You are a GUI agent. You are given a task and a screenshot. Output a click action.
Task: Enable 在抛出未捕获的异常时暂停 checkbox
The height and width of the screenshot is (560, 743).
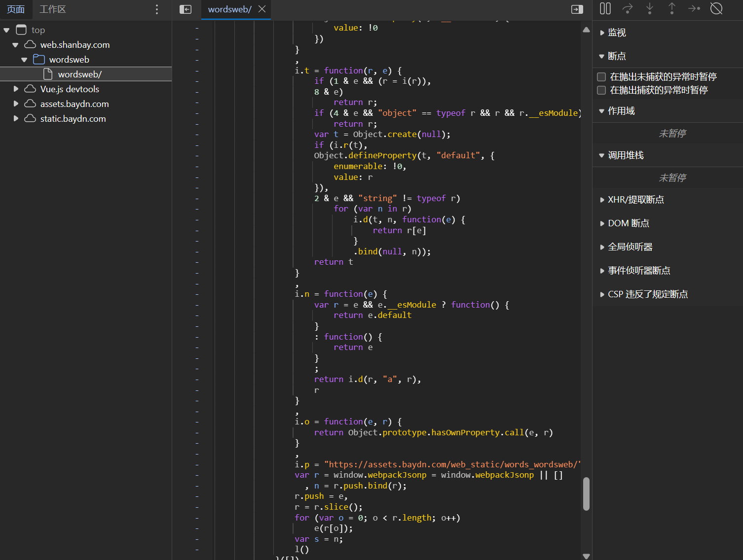(601, 77)
